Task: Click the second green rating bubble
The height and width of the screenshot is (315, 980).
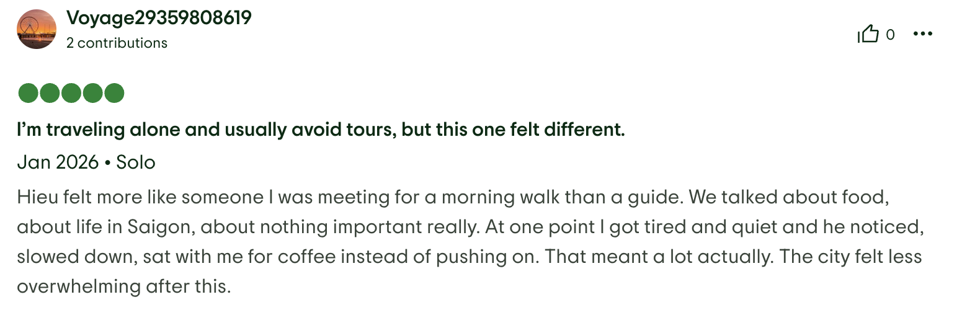Action: (50, 93)
